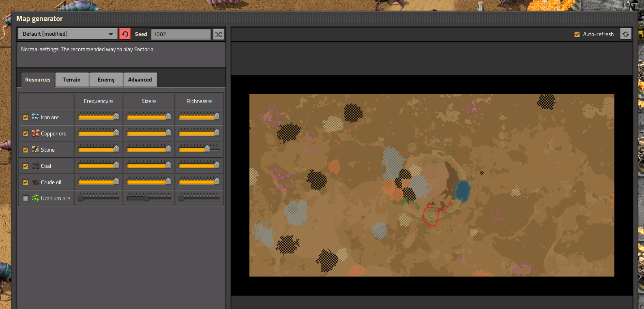This screenshot has height=309, width=644.
Task: Click the Frequency column header text
Action: pos(96,101)
